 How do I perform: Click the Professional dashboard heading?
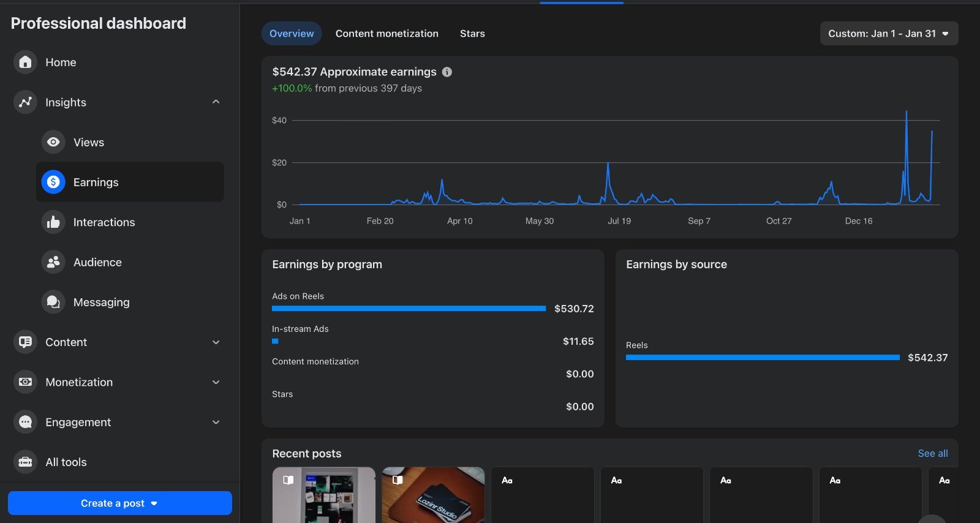click(99, 23)
